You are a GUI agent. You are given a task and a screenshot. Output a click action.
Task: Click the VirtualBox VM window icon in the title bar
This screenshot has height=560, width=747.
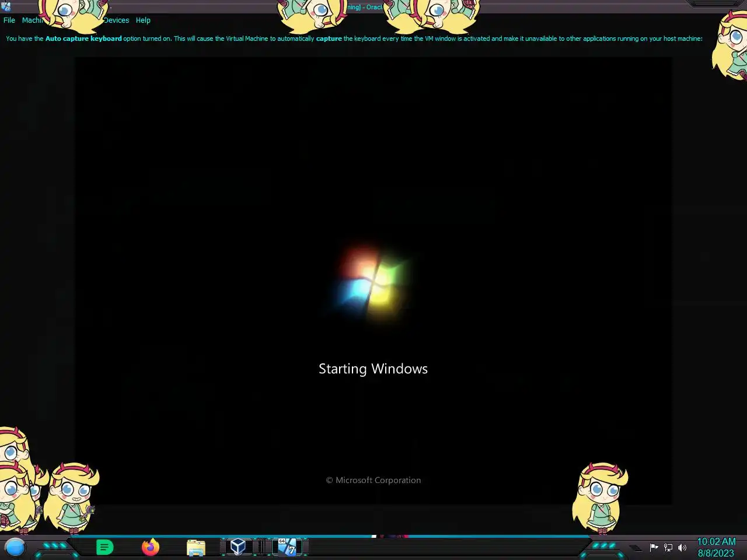point(6,6)
